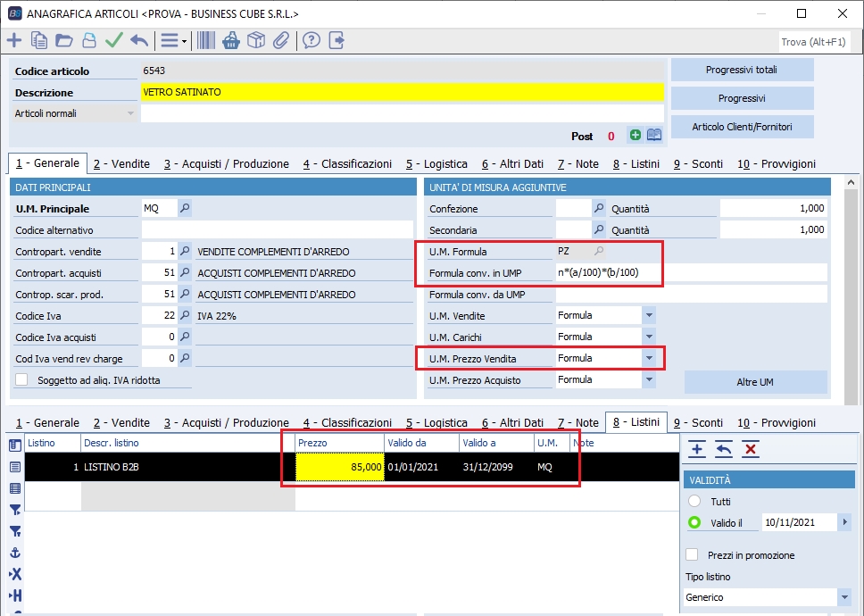
Task: Click the barcode icon in the toolbar
Action: pyautogui.click(x=206, y=40)
